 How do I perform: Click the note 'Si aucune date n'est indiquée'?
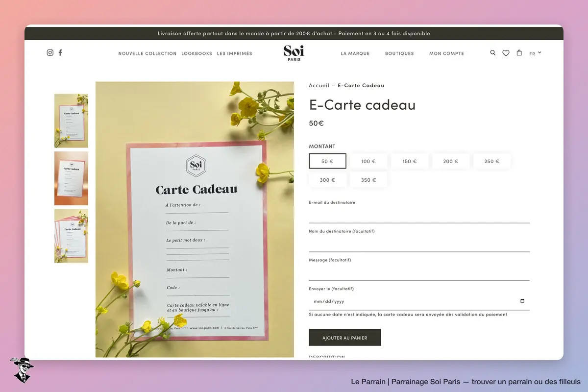pyautogui.click(x=408, y=315)
